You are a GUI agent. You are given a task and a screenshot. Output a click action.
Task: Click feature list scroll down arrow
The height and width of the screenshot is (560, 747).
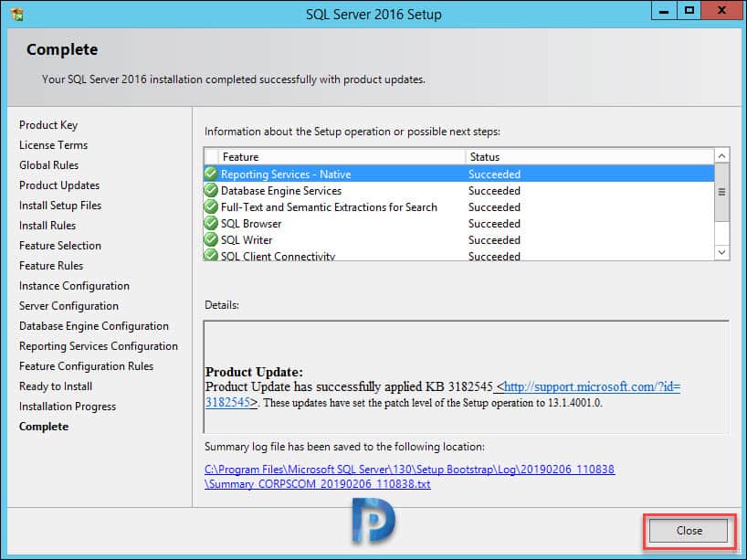point(721,252)
